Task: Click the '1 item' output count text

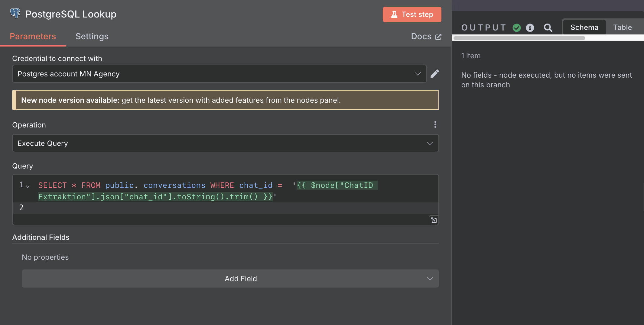Action: pos(471,56)
